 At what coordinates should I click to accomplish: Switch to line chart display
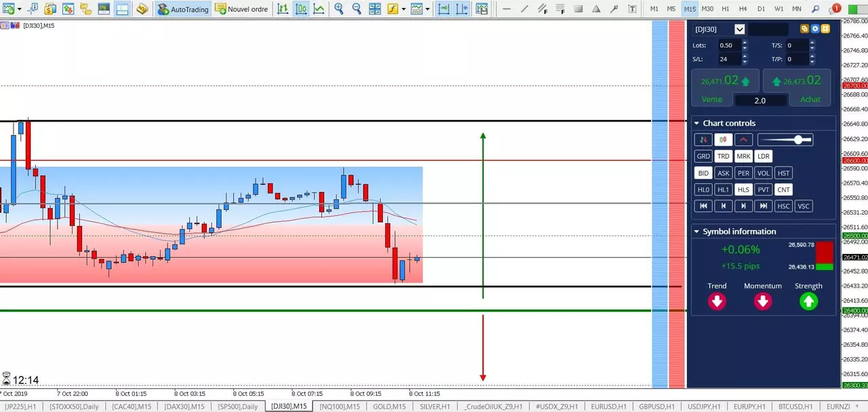tap(318, 10)
